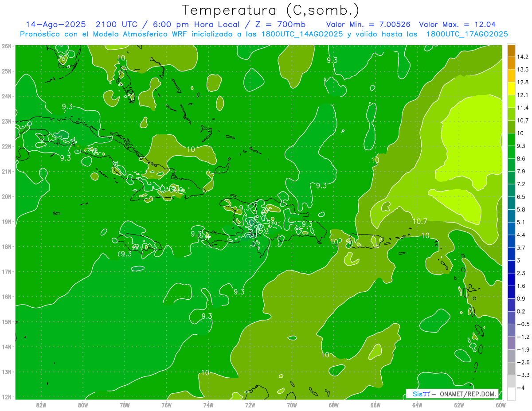Viewport: 532px width, 411px height.
Task: Click the 70W longitude axis label
Action: [x=292, y=405]
